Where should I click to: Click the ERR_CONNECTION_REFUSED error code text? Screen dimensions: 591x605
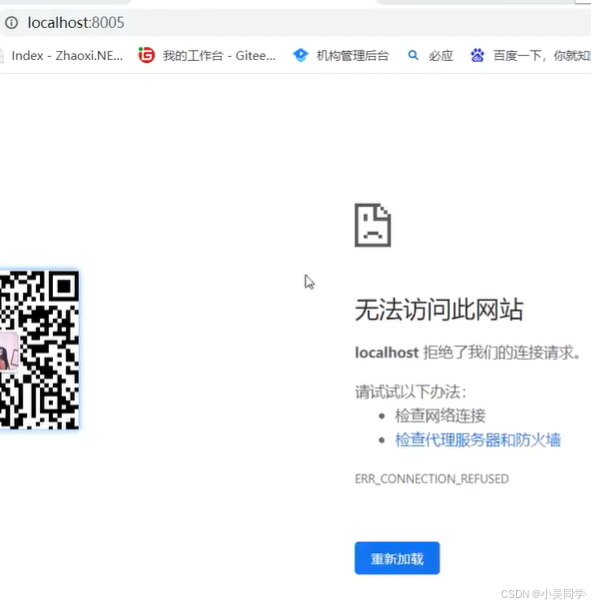point(432,479)
